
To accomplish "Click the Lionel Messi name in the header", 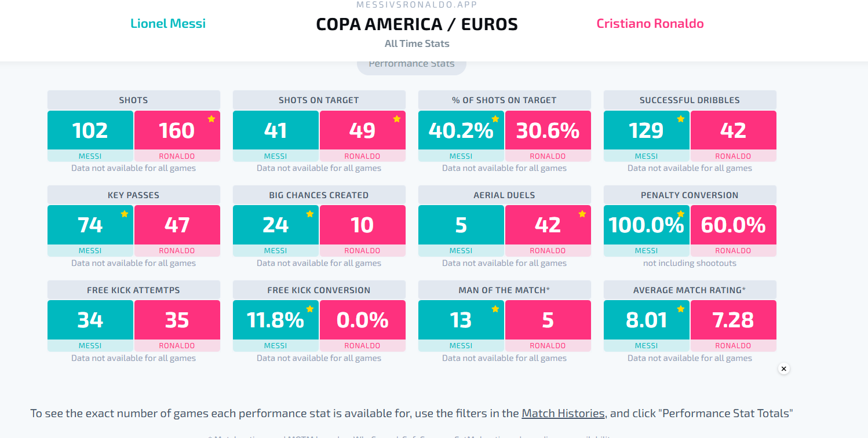I will point(168,24).
